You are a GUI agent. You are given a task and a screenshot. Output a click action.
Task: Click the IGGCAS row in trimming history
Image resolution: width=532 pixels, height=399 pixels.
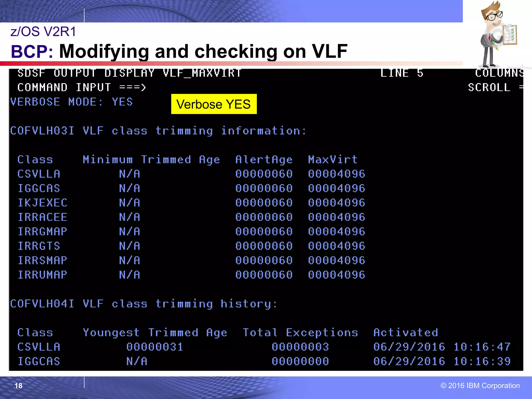[x=264, y=361]
